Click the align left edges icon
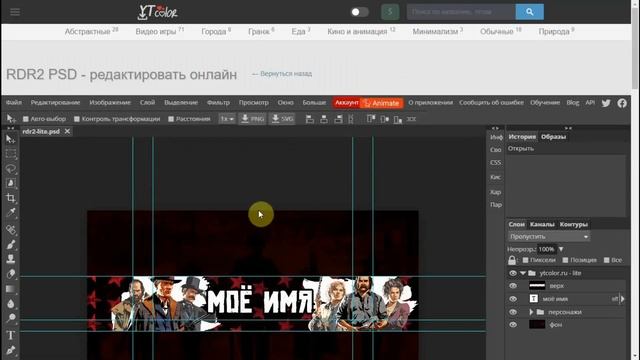The height and width of the screenshot is (360, 640). pyautogui.click(x=310, y=119)
